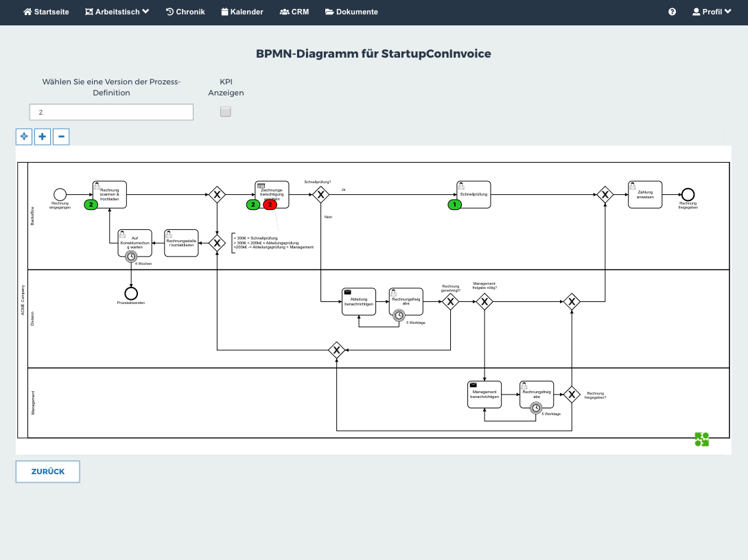Open the Chronik link
This screenshot has width=748, height=560.
[x=185, y=12]
